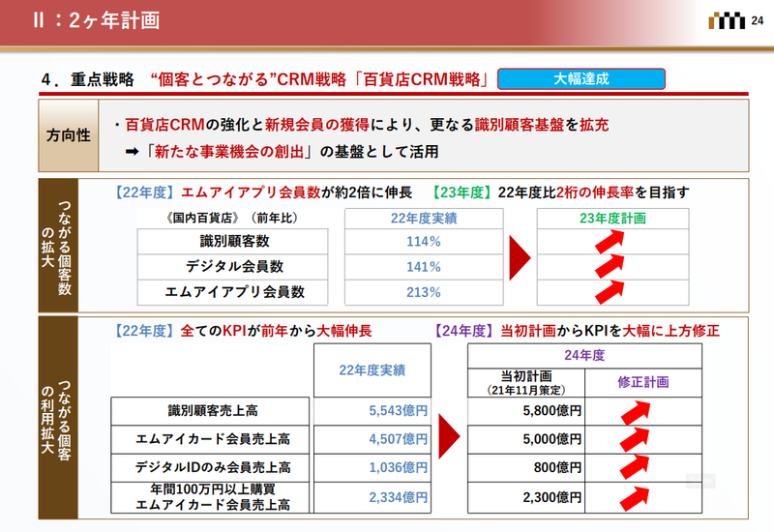Click the 22年度実績 header in the lower table

tap(372, 370)
